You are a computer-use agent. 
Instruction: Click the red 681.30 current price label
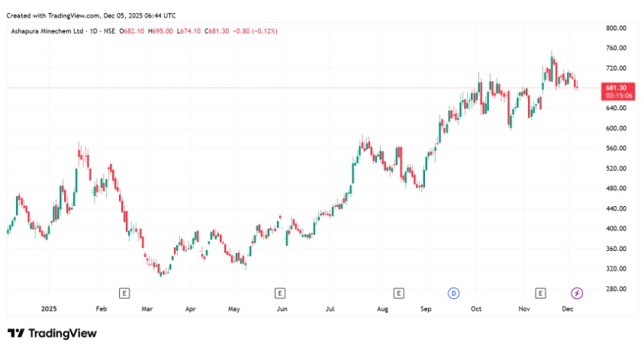pos(616,88)
